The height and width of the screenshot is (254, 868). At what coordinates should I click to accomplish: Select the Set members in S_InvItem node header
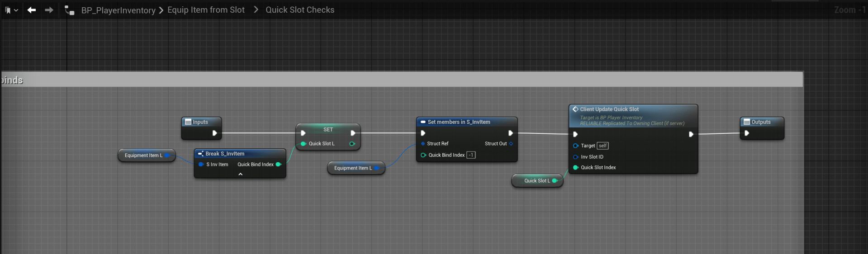459,122
